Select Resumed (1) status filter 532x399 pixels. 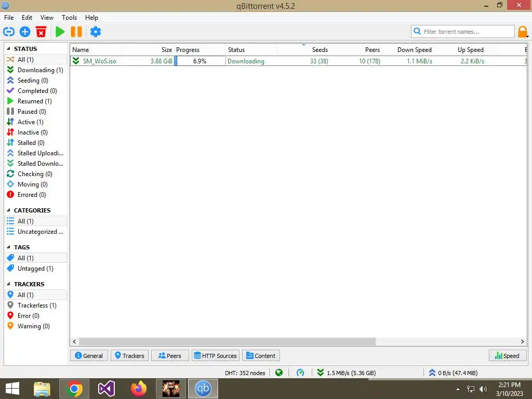[x=36, y=101]
